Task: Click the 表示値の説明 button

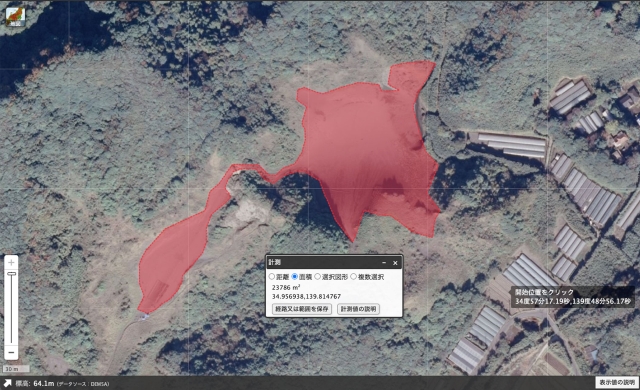Action: point(617,382)
